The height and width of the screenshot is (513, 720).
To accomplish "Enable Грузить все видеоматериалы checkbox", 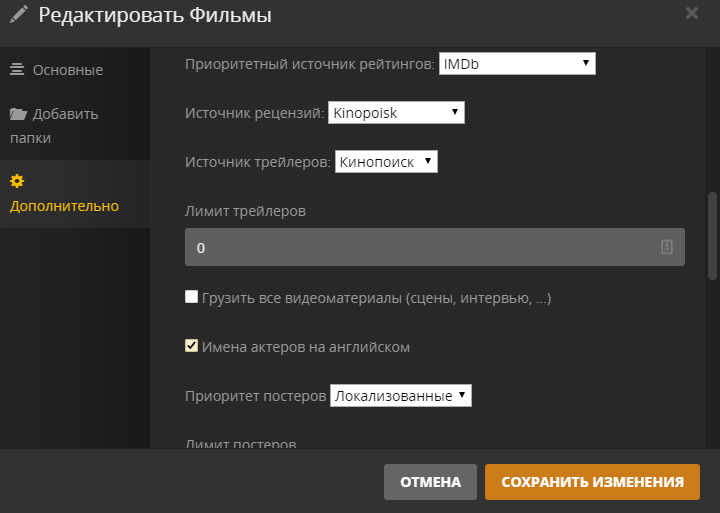I will click(192, 297).
